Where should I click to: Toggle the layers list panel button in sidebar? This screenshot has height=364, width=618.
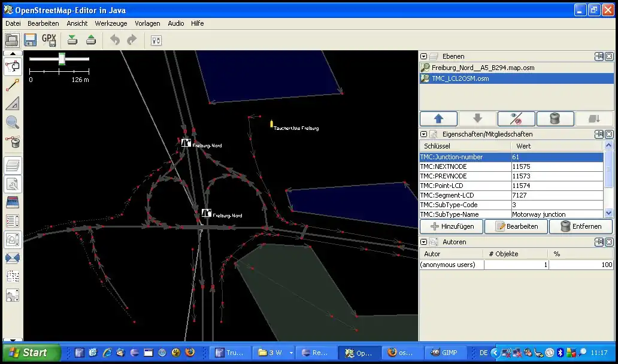pyautogui.click(x=13, y=165)
